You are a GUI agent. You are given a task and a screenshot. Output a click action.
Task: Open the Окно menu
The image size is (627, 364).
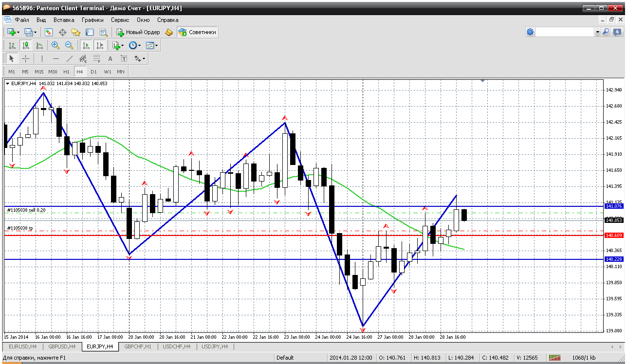pyautogui.click(x=143, y=20)
